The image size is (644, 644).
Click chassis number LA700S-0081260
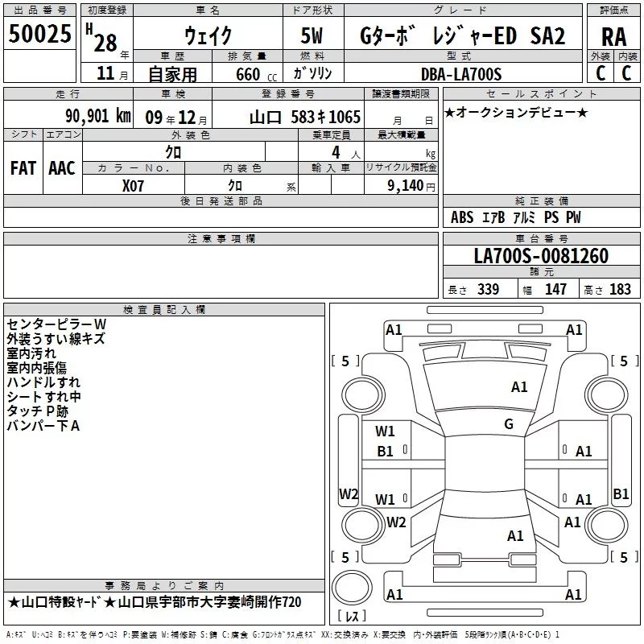(541, 256)
